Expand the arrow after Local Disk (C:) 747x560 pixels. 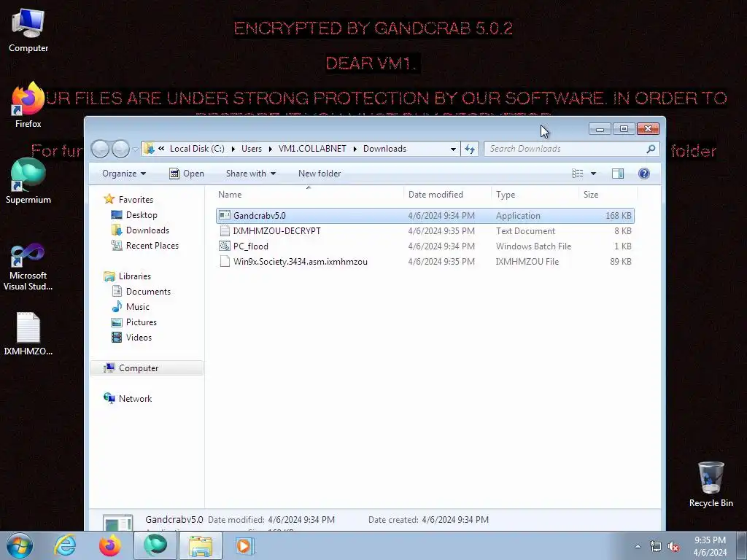(233, 149)
